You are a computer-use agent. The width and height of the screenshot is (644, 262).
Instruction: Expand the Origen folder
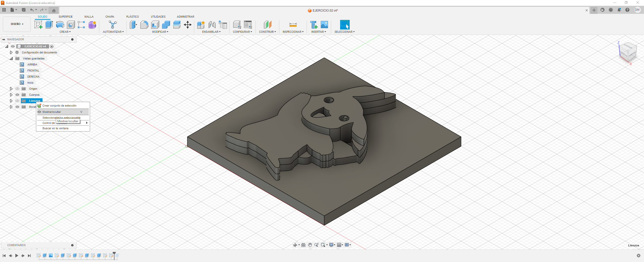11,89
